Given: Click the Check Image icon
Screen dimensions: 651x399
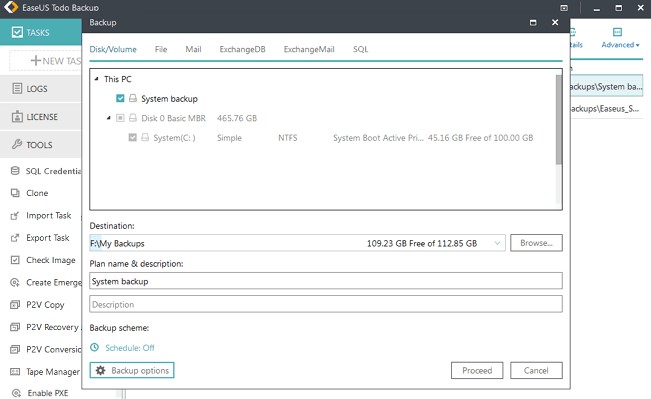Looking at the screenshot, I should 15,260.
